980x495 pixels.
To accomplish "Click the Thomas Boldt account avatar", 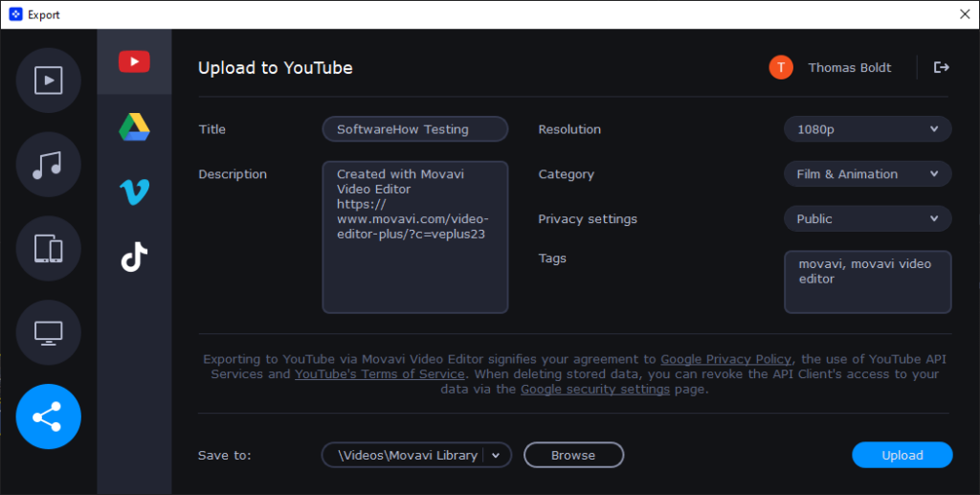I will (781, 67).
